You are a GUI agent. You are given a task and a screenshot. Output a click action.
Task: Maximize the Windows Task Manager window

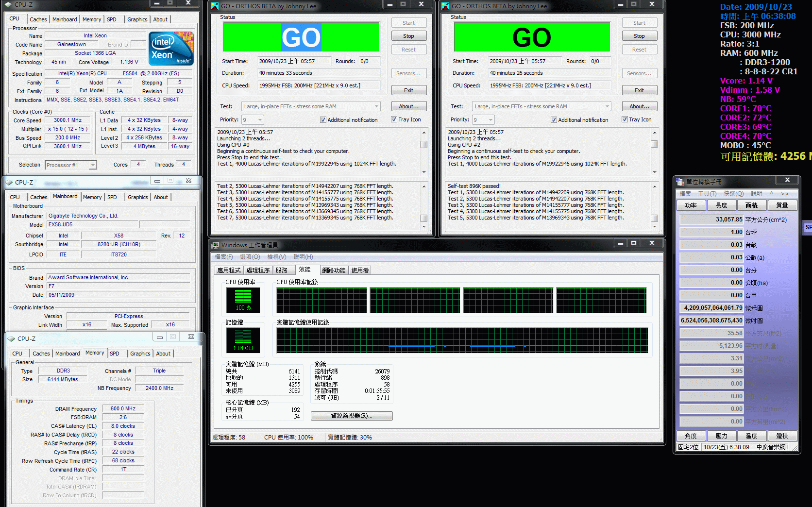click(633, 243)
